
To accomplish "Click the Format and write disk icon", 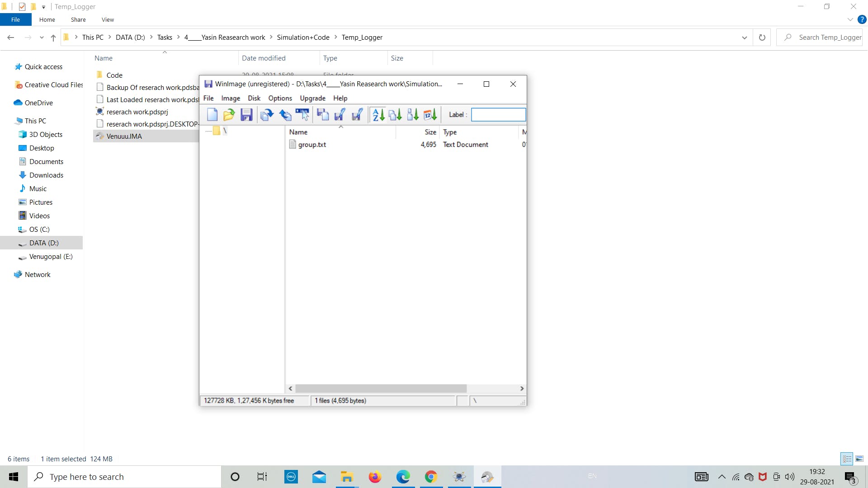I will tap(357, 115).
